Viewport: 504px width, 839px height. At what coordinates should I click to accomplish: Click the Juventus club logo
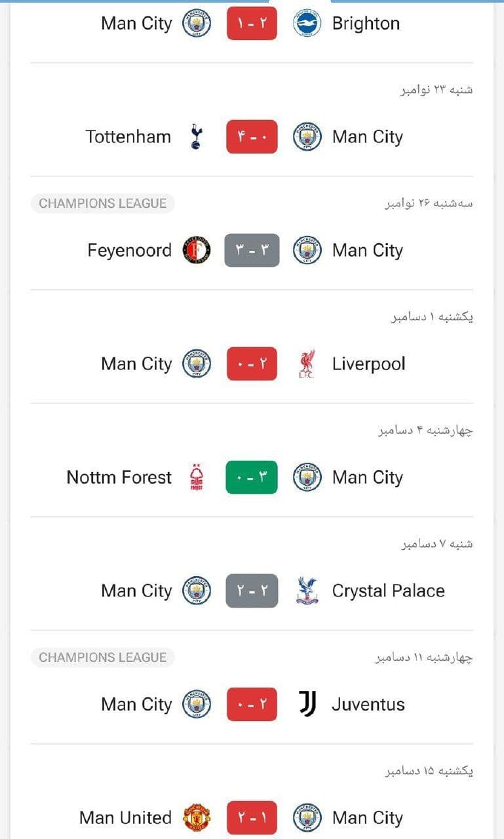pos(307,704)
